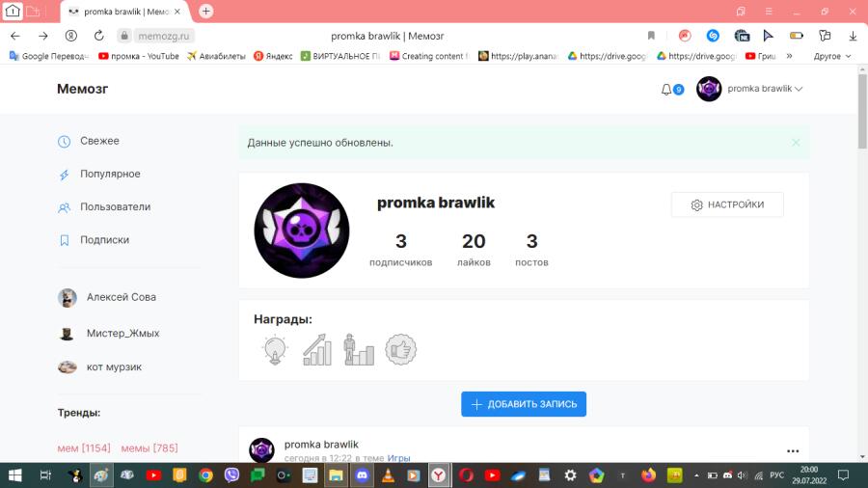
Task: Open the Свежее feed
Action: 99,141
